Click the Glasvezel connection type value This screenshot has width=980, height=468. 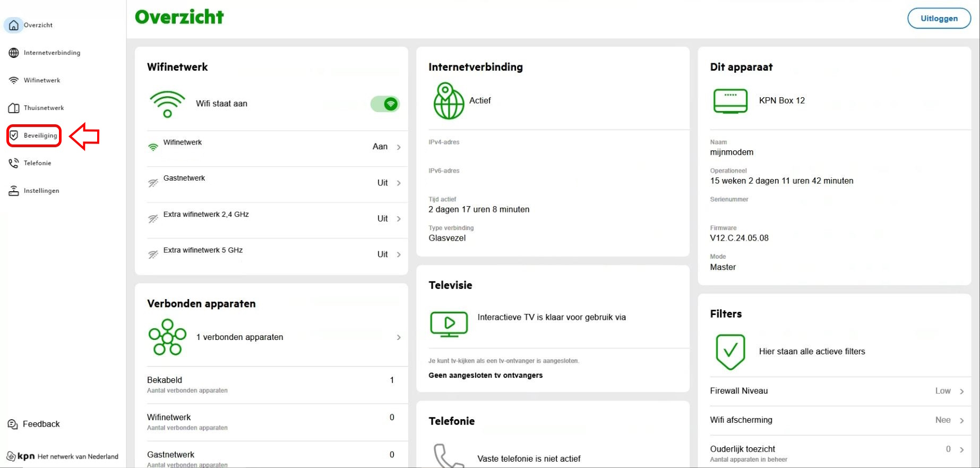tap(447, 238)
